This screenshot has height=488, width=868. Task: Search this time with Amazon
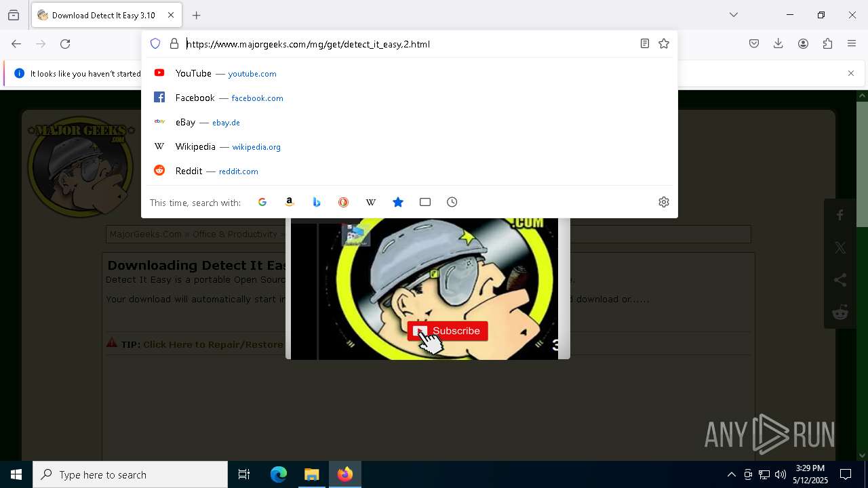pos(290,202)
